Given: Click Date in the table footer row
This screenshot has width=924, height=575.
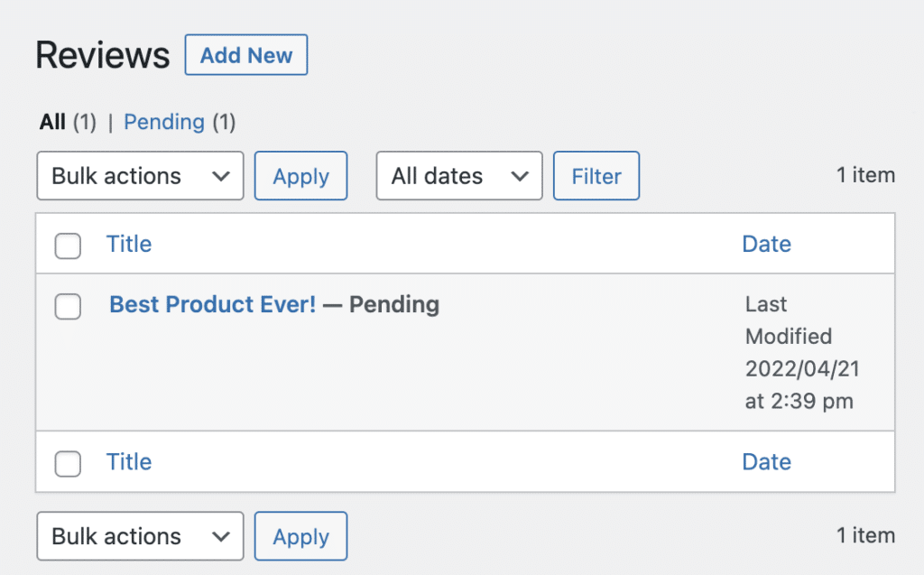Looking at the screenshot, I should pyautogui.click(x=766, y=461).
